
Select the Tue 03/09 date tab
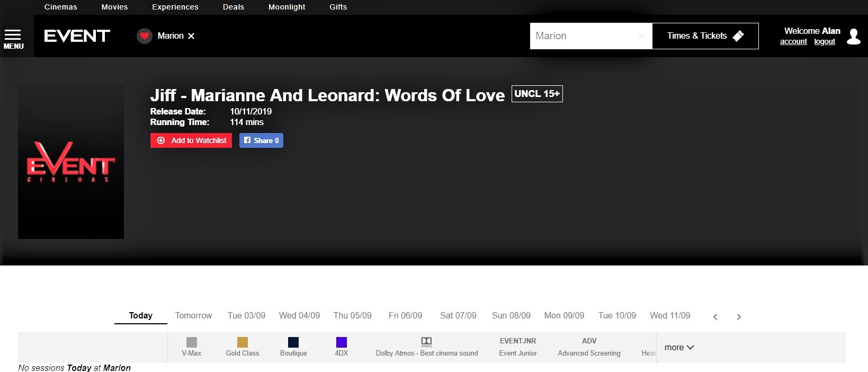point(247,316)
